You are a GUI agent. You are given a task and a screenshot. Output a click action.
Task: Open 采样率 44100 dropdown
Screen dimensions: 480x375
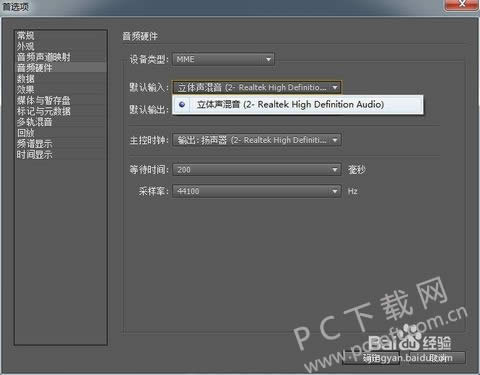[x=257, y=191]
